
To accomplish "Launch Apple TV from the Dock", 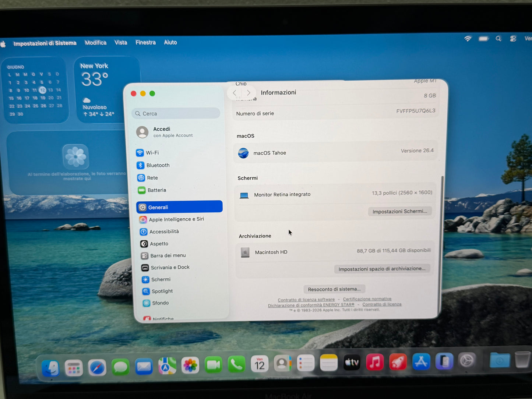I will point(352,362).
